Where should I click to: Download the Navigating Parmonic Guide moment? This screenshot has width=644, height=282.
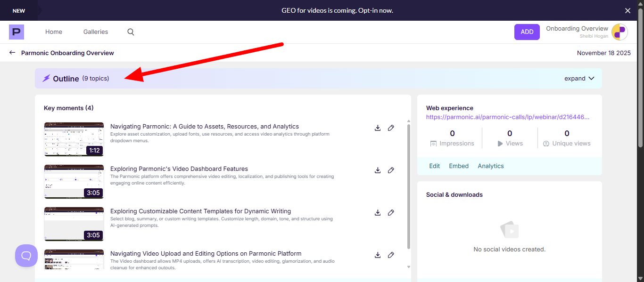[x=378, y=128]
